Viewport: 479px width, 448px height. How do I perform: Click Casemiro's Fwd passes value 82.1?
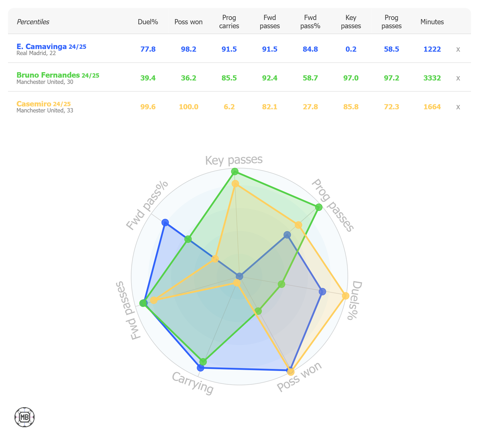pos(270,107)
